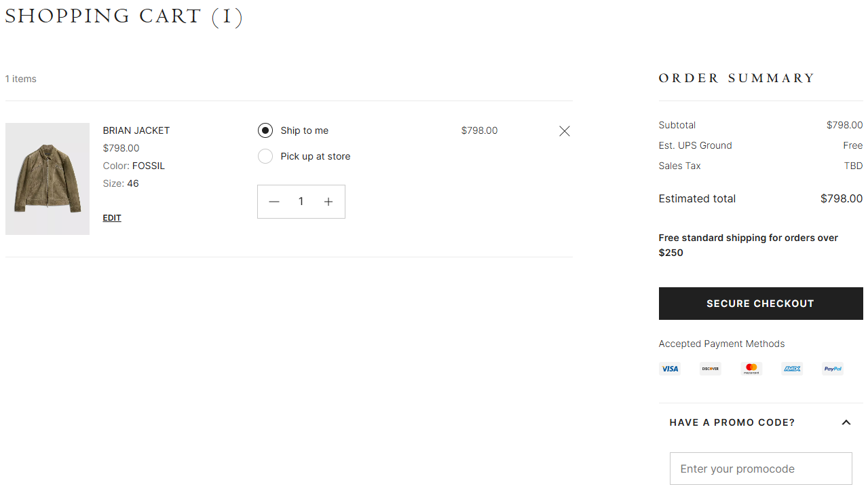Click the ORDER SUMMARY heading

pos(736,78)
